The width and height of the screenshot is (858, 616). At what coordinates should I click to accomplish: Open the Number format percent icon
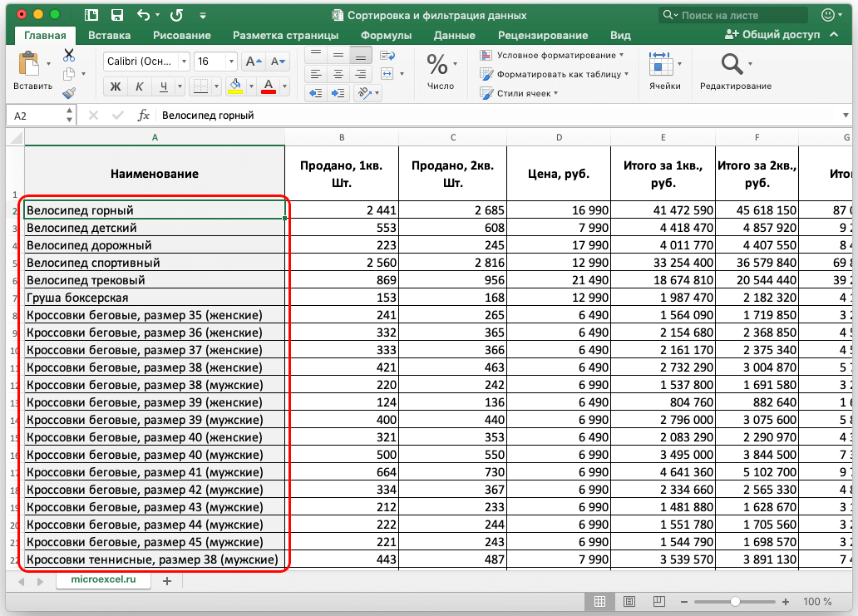click(x=437, y=64)
